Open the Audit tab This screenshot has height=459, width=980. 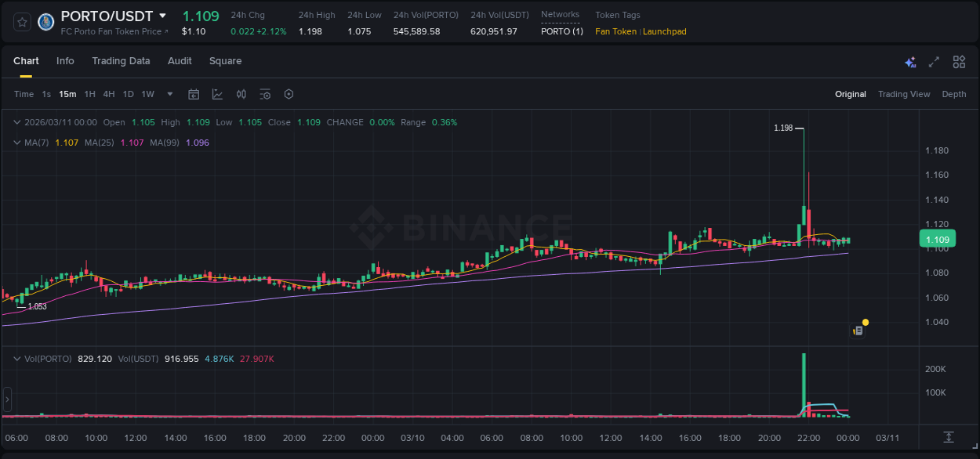tap(180, 61)
